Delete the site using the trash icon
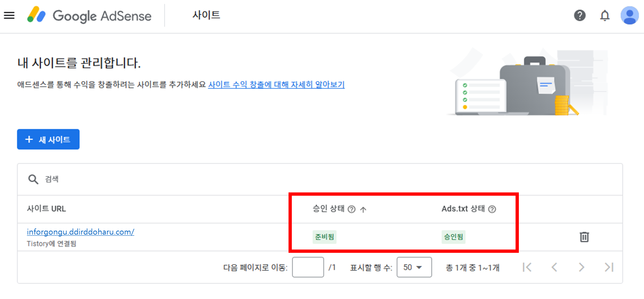644x299 pixels. click(x=585, y=237)
